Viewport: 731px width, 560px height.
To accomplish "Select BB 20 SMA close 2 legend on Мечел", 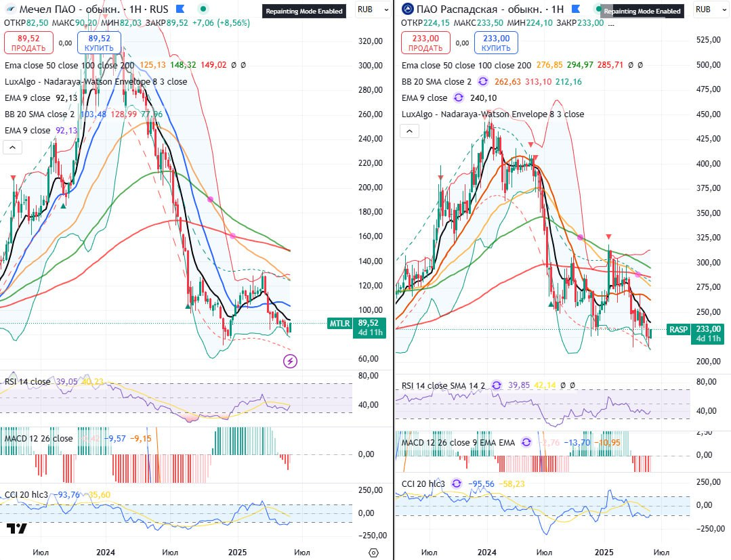I will coord(39,114).
